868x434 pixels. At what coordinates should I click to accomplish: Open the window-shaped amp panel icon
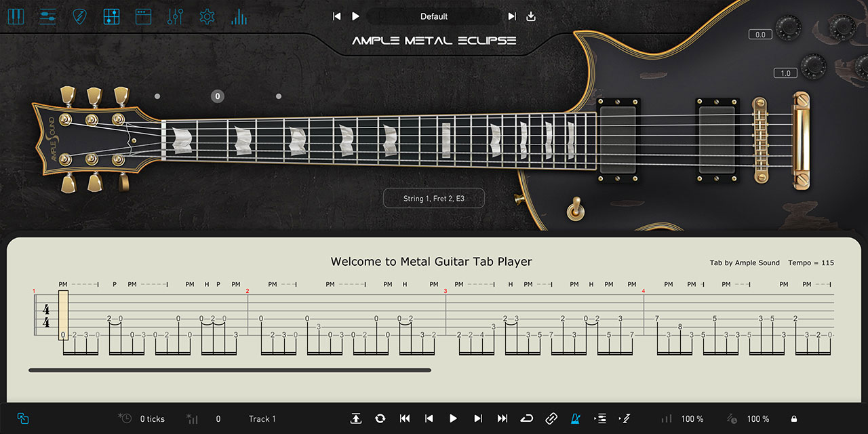143,16
